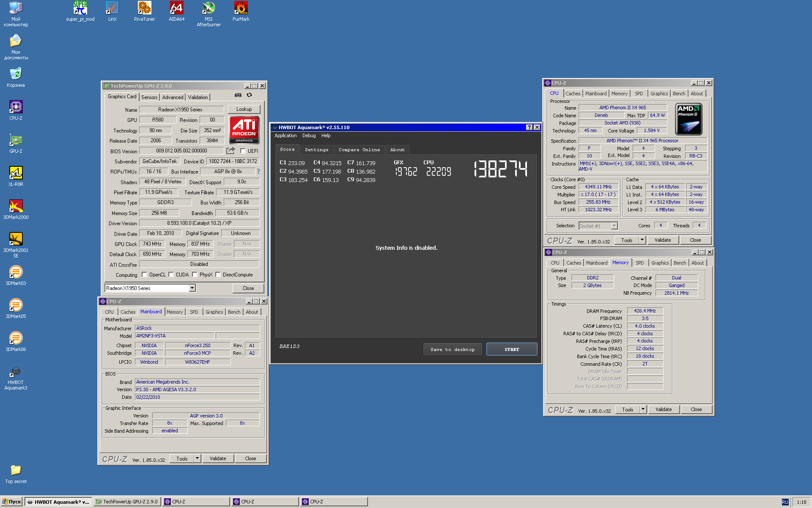The image size is (812, 508).
Task: Open Bench tab in CPU-Z Memory window
Action: pyautogui.click(x=680, y=263)
